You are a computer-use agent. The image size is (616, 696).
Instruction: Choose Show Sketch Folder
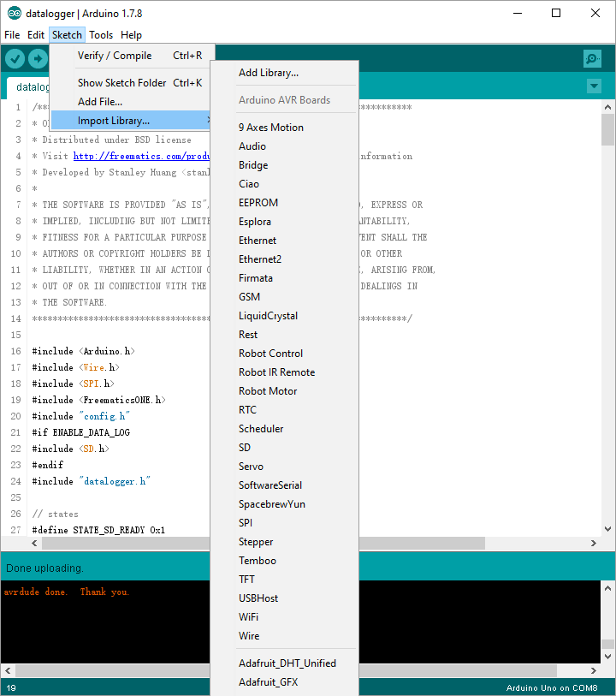130,83
